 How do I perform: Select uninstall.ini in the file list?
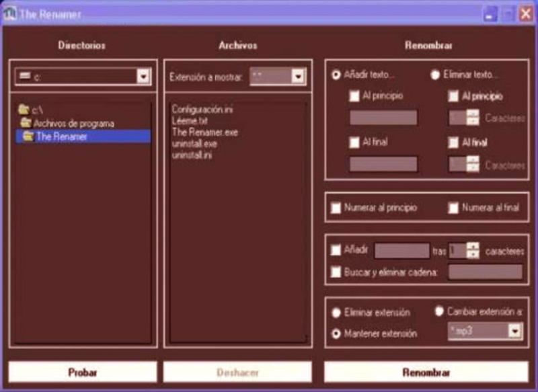tap(192, 155)
